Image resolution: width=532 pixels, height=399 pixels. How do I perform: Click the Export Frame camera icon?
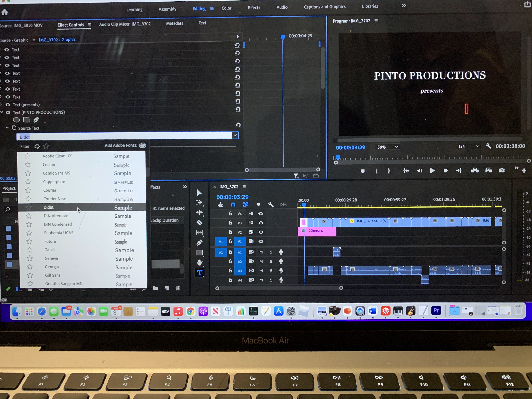point(502,170)
